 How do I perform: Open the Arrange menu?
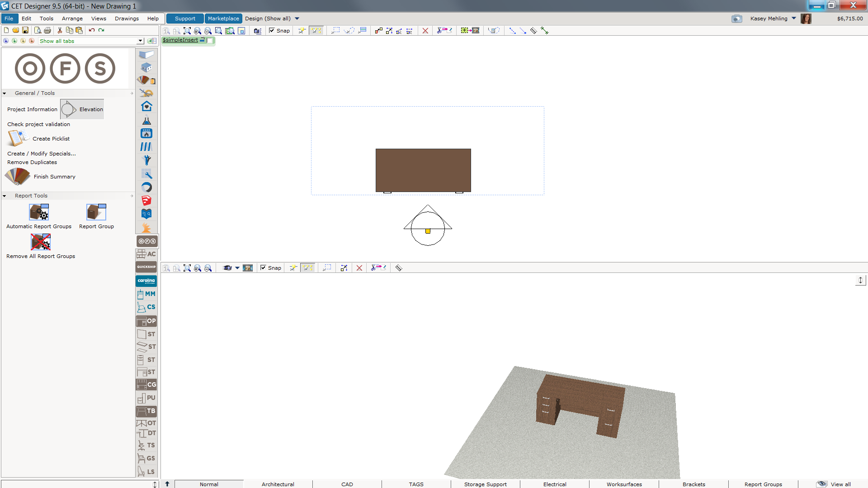click(x=72, y=19)
